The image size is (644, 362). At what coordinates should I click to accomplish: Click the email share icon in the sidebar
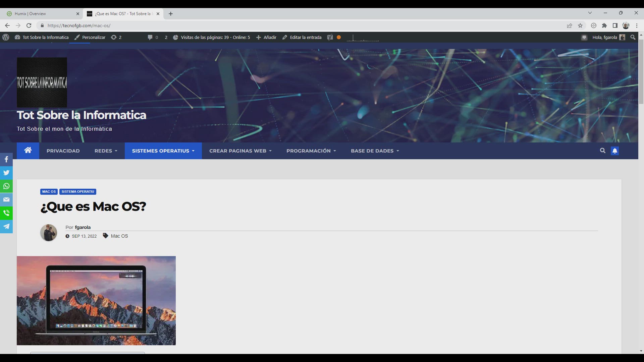(x=6, y=200)
